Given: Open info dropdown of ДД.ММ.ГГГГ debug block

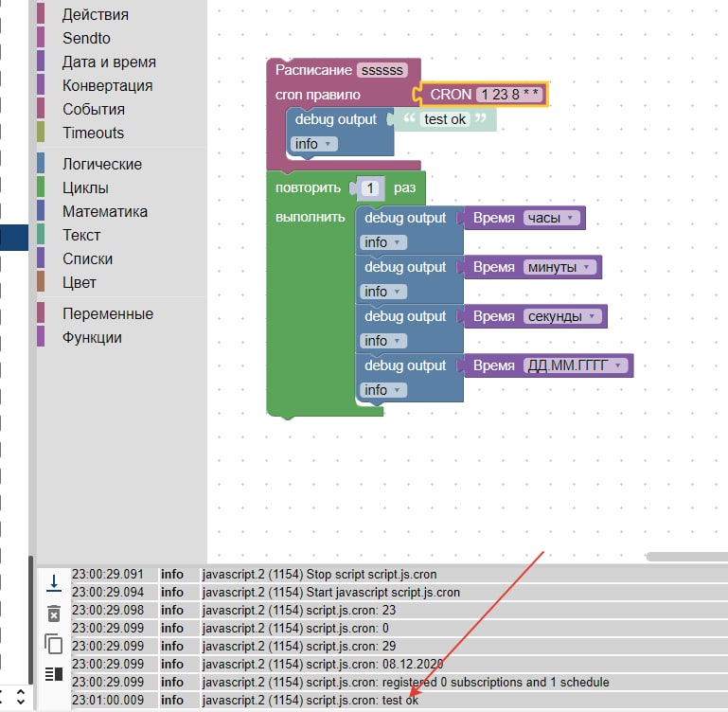Looking at the screenshot, I should pyautogui.click(x=383, y=390).
